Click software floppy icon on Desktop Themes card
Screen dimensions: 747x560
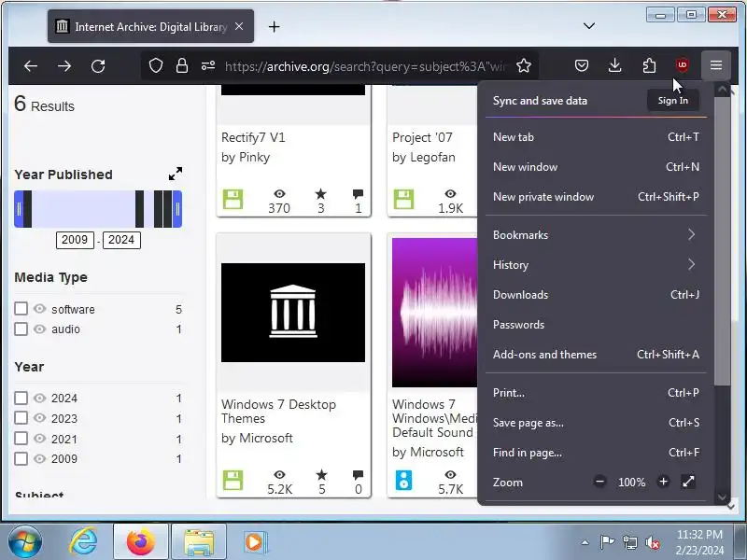click(x=233, y=480)
